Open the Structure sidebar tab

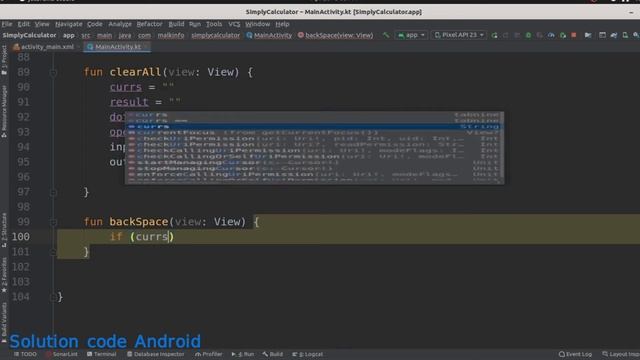click(4, 230)
